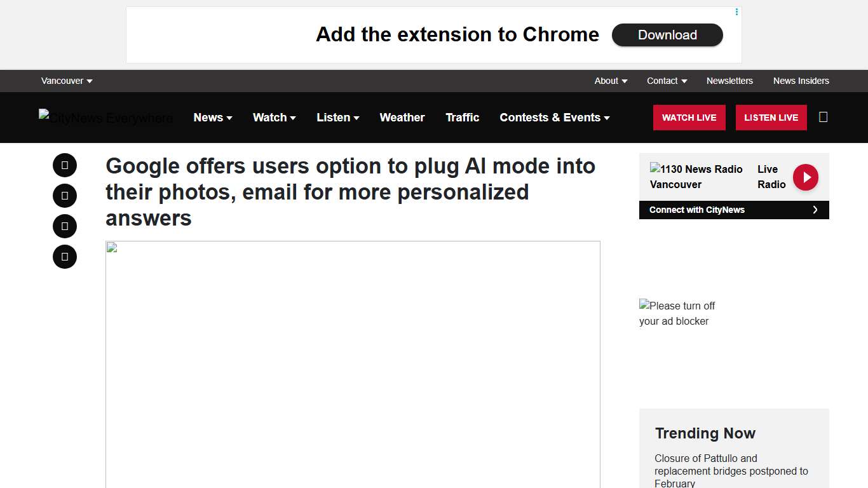Go to the Weather section
This screenshot has width=868, height=488.
click(x=402, y=118)
